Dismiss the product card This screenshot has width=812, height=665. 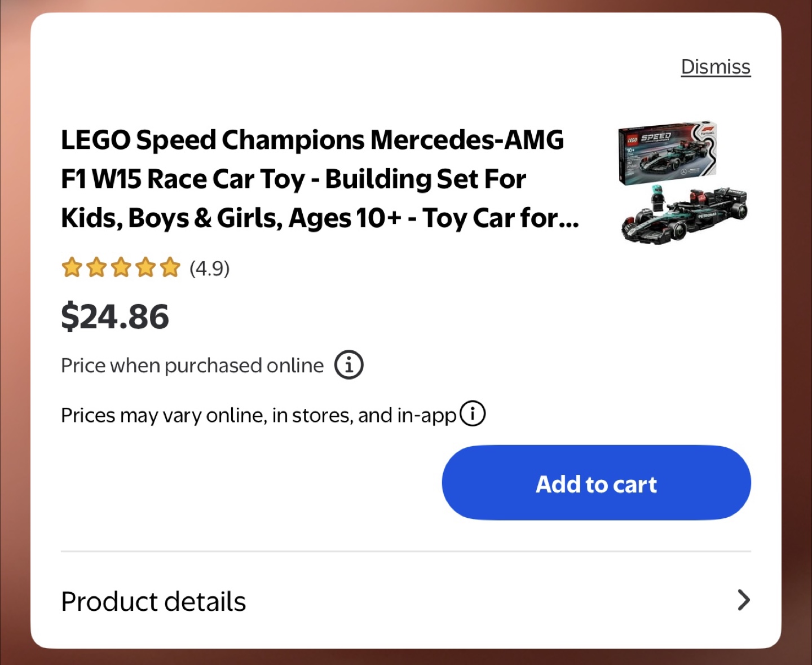[x=715, y=67]
